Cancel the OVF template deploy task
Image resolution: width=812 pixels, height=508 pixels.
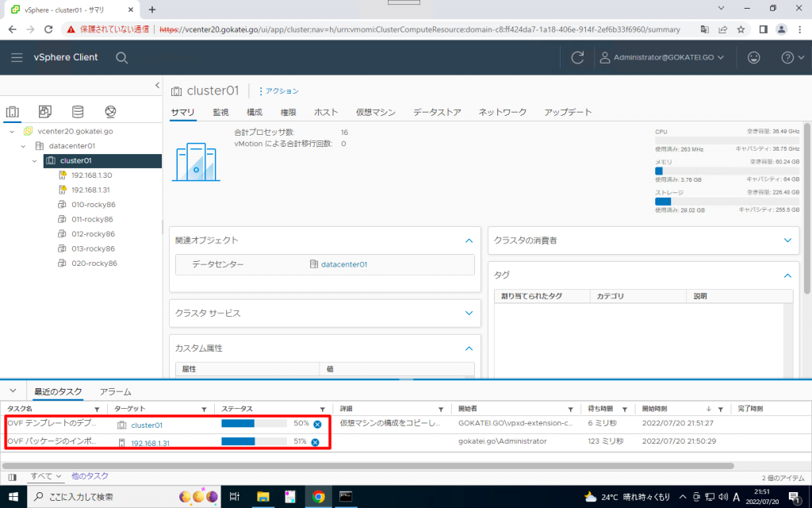[x=316, y=423]
